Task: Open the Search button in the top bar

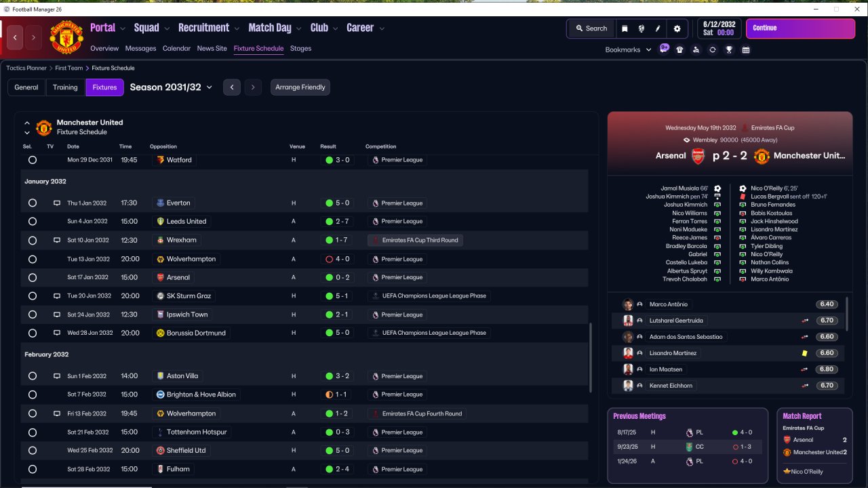Action: [x=591, y=28]
